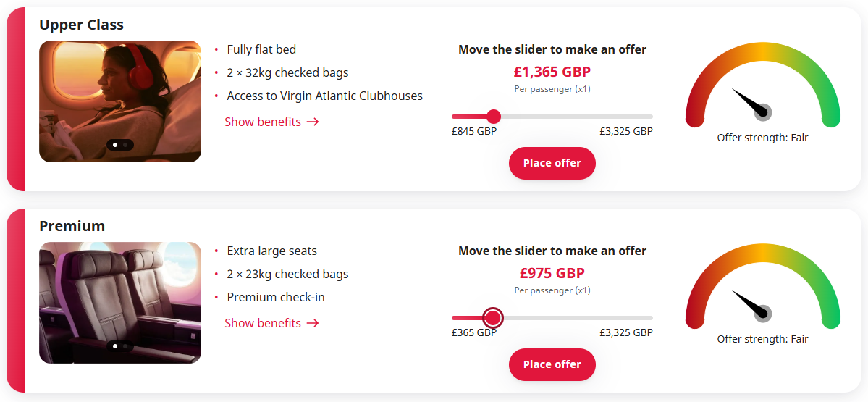Screen dimensions: 868x402
Task: Click the arrow icon beside Premium benefits
Action: point(313,323)
